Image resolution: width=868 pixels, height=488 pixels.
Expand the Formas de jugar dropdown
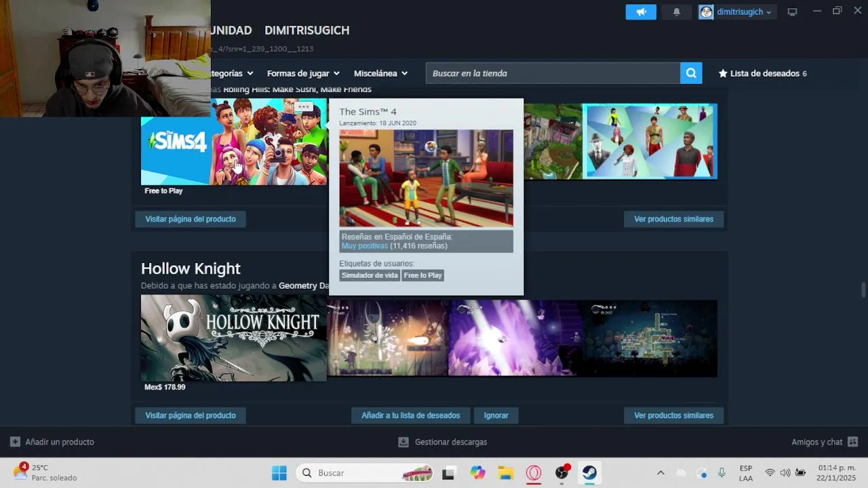click(x=303, y=73)
